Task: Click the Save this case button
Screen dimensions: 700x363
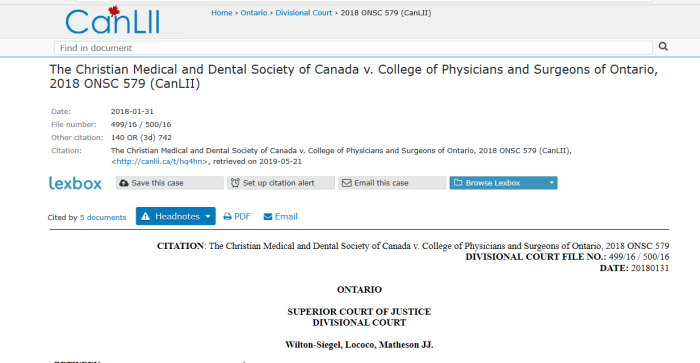Action: pyautogui.click(x=170, y=183)
